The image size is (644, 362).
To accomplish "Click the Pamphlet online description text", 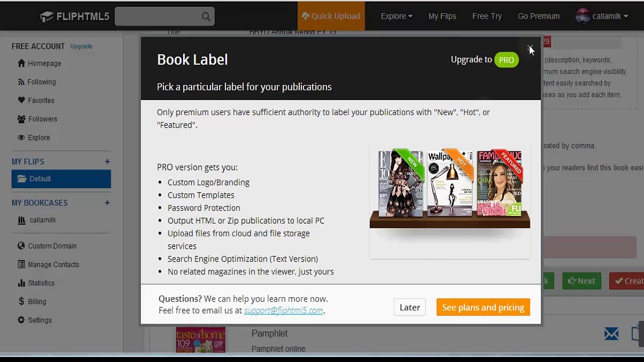I will (x=278, y=349).
